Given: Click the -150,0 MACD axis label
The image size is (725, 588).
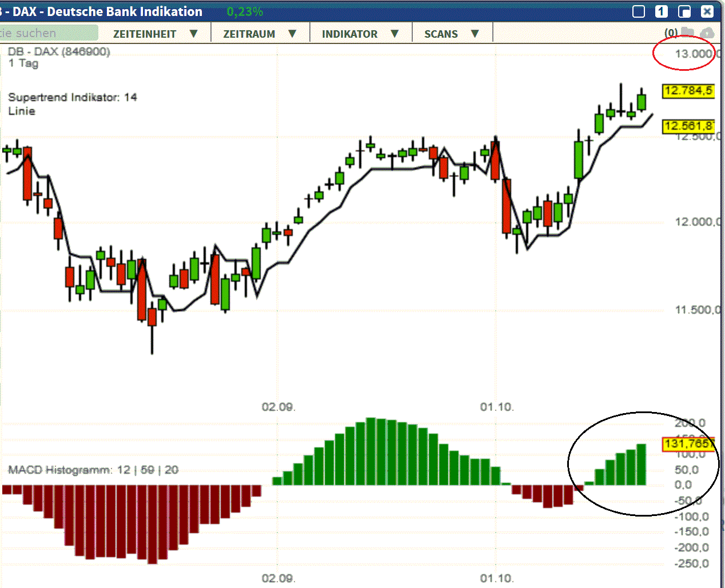Looking at the screenshot, I should (692, 531).
